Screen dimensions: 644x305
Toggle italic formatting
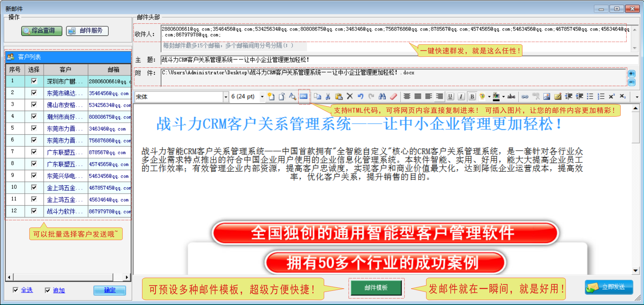coord(461,96)
